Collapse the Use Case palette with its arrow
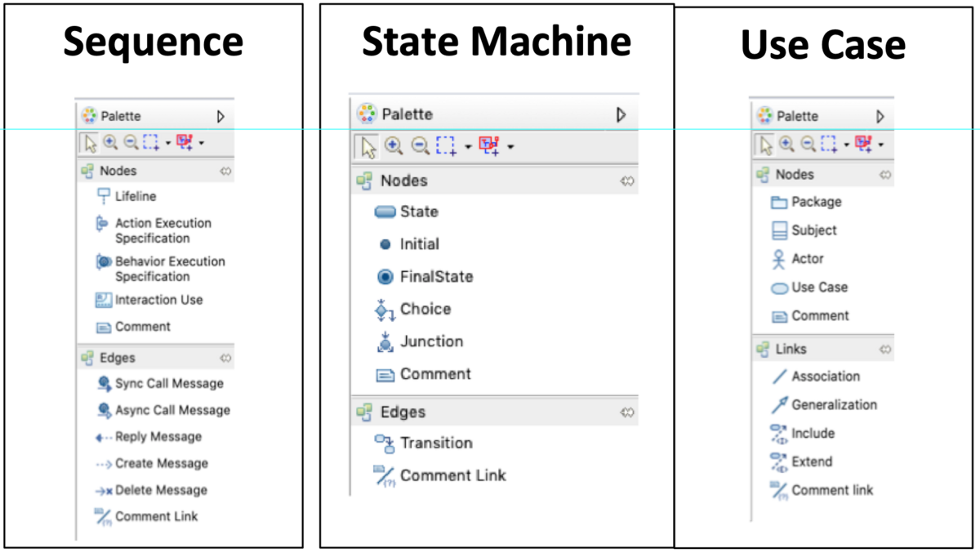Image resolution: width=980 pixels, height=553 pixels. coord(881,115)
